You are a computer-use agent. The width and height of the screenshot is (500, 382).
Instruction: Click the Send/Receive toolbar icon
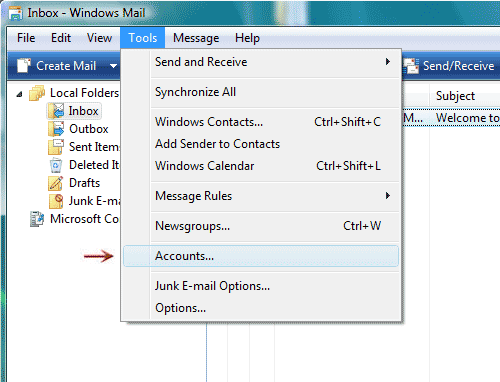(411, 66)
